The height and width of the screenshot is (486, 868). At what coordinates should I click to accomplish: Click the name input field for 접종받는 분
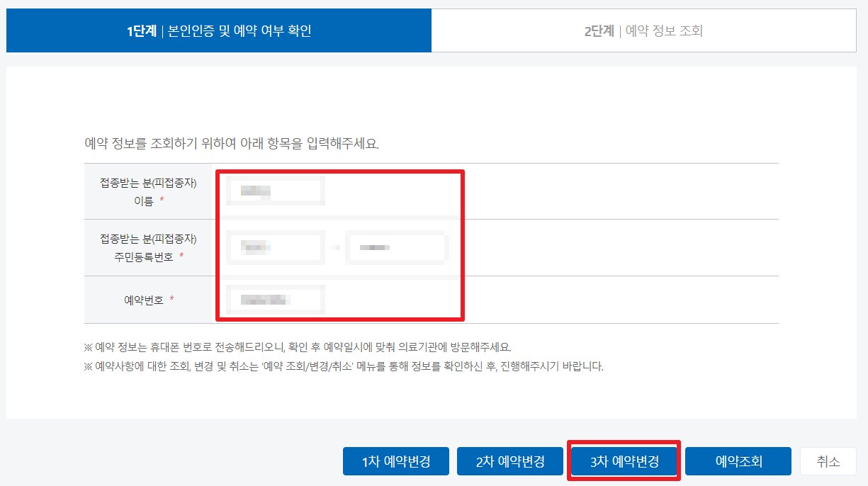[275, 191]
